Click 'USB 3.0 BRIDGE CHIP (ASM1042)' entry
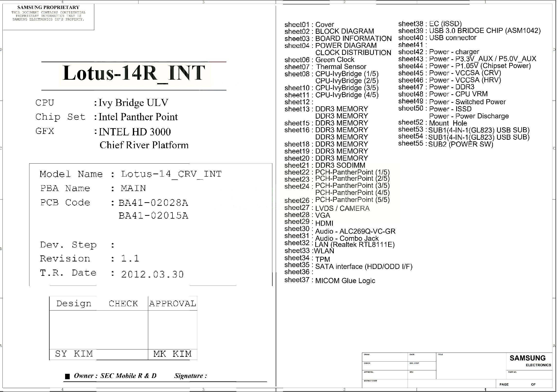The width and height of the screenshot is (558, 392). tap(485, 31)
